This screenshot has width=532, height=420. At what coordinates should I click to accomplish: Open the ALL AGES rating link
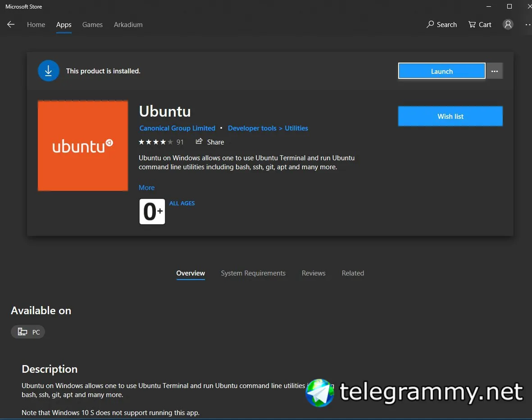pos(182,203)
